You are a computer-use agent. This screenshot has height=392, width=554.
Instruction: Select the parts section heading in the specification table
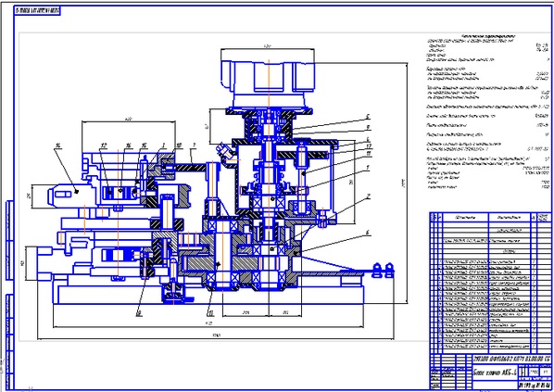click(x=509, y=252)
